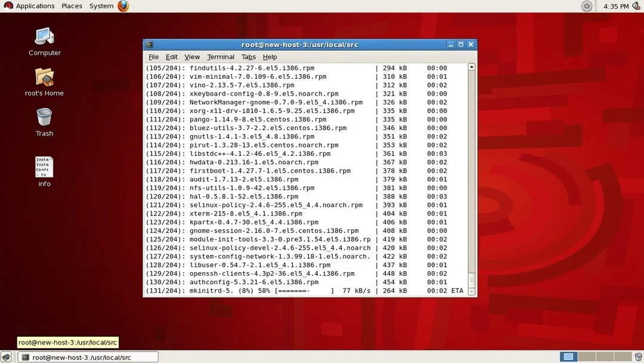Viewport: 644px width, 363px height.
Task: Launch Firefox from the top panel
Action: [x=123, y=6]
